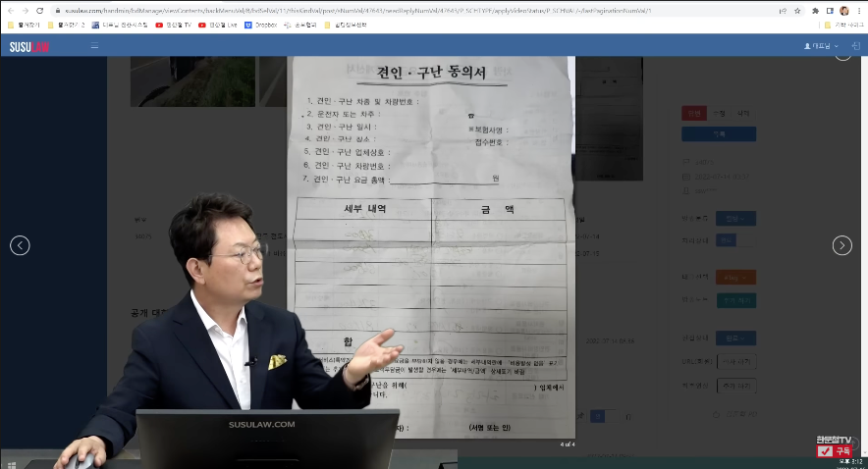Click the red button in post action row
Image resolution: width=868 pixels, height=469 pixels.
[693, 114]
